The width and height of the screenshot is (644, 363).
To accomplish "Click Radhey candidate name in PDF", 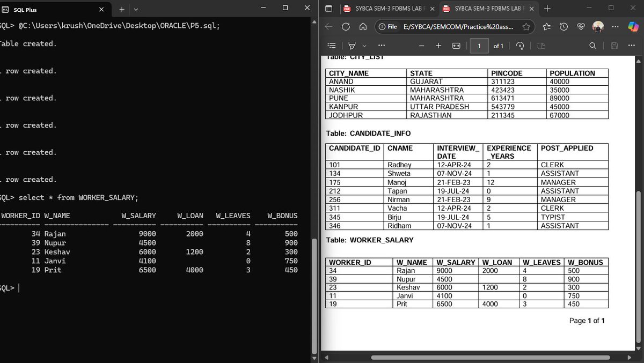I will tap(399, 165).
